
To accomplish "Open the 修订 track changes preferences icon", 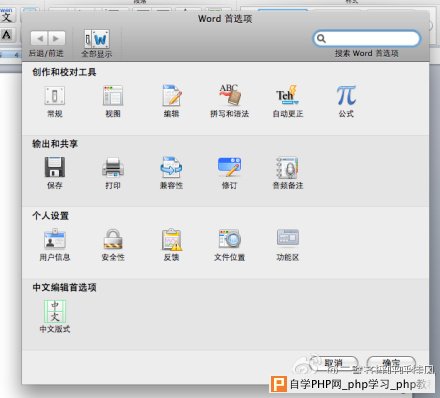I will pos(230,167).
